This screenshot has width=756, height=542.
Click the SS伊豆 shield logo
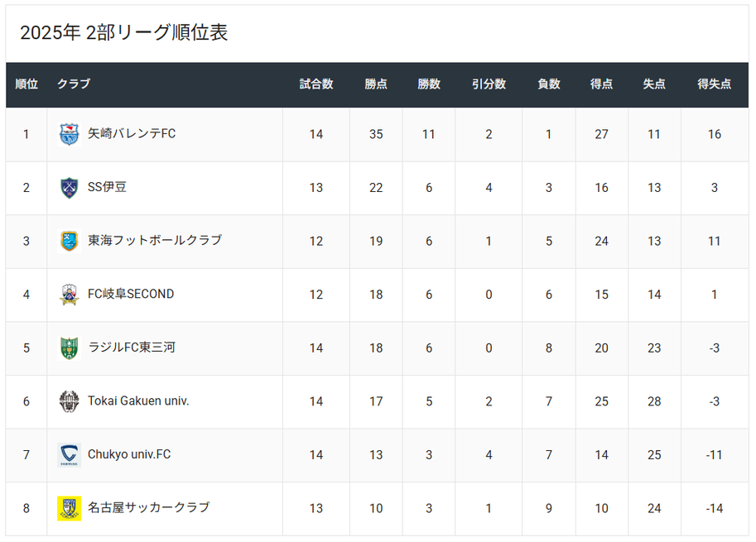(x=70, y=188)
